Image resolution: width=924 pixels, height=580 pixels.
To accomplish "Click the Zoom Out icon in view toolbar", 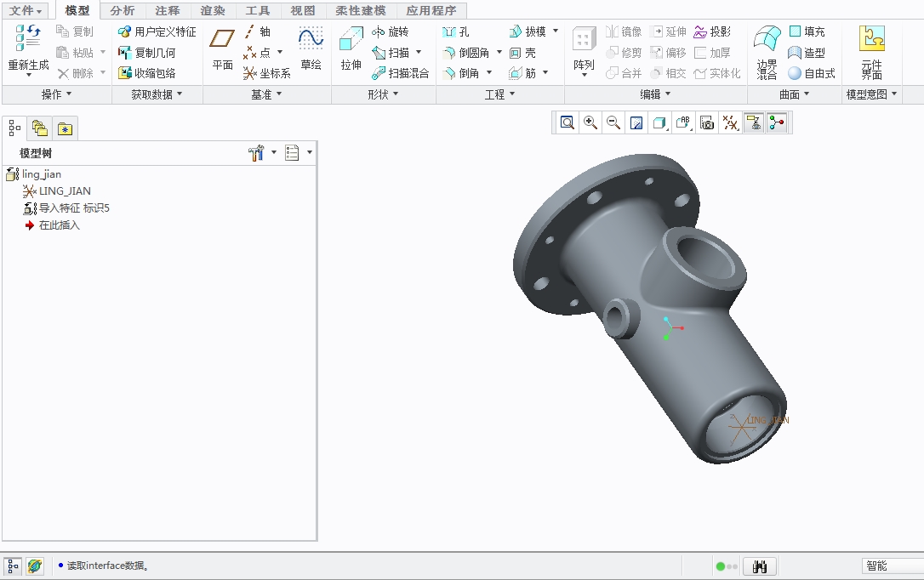I will click(613, 122).
